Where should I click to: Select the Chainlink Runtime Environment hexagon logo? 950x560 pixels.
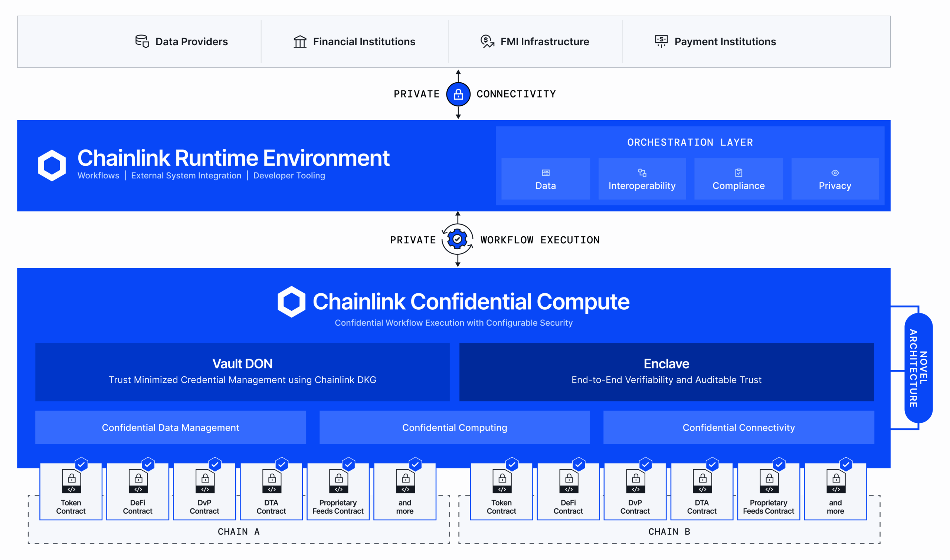[x=52, y=165]
